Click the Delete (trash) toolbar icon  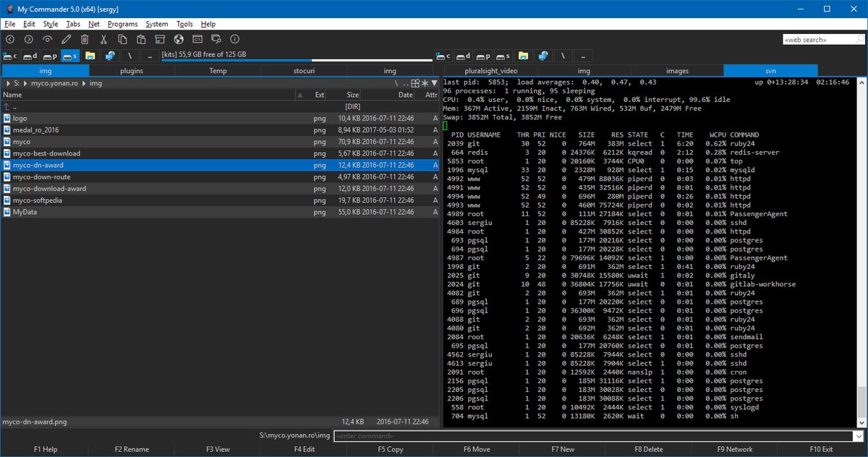tap(84, 39)
